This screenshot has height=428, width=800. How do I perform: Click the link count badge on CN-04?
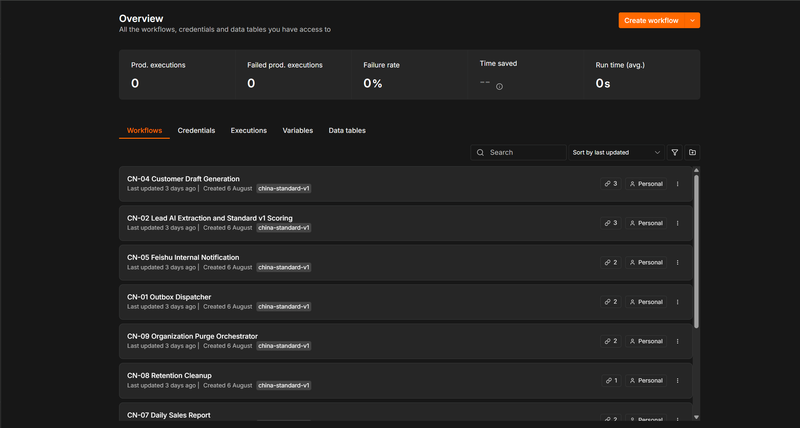[611, 184]
